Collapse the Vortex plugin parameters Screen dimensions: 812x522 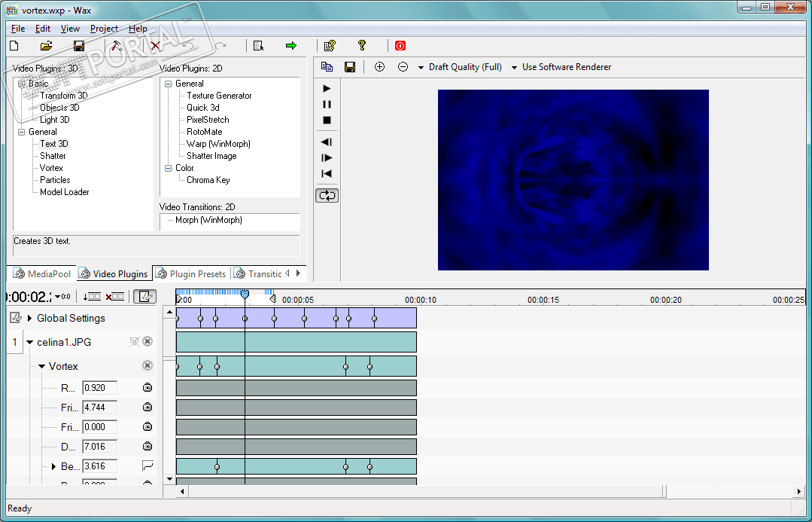[x=42, y=367]
